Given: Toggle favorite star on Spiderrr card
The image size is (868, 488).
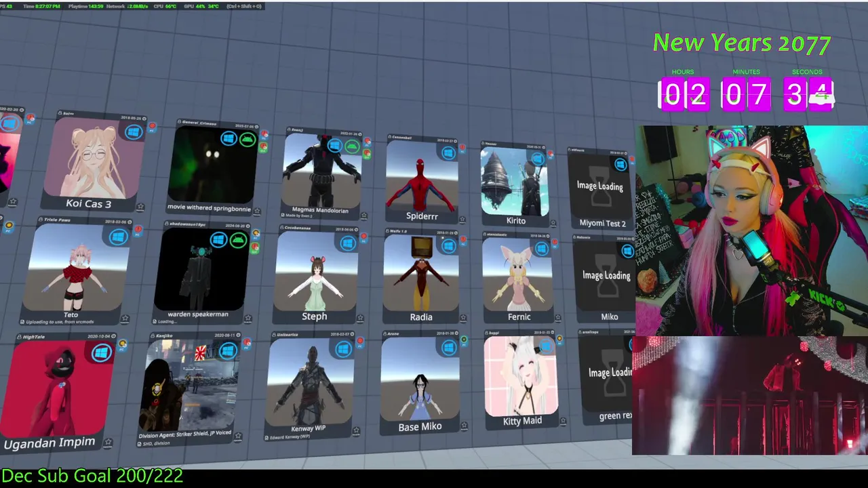Looking at the screenshot, I should [462, 220].
